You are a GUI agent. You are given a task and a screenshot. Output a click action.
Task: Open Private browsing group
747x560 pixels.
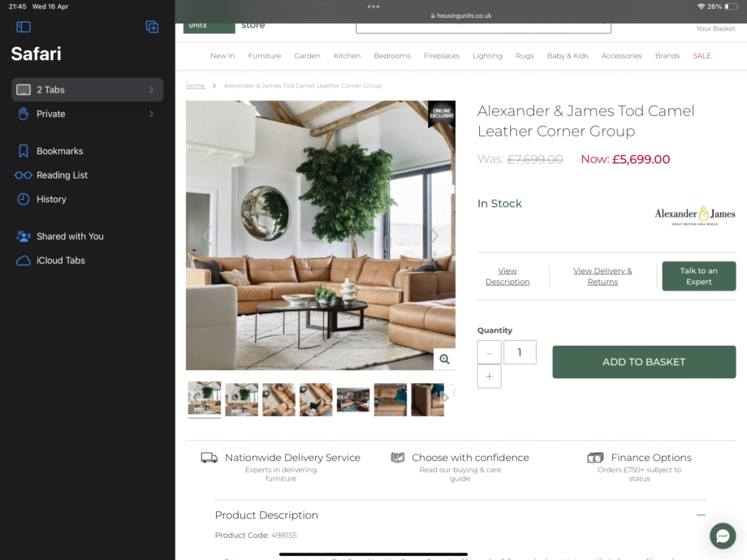point(87,114)
